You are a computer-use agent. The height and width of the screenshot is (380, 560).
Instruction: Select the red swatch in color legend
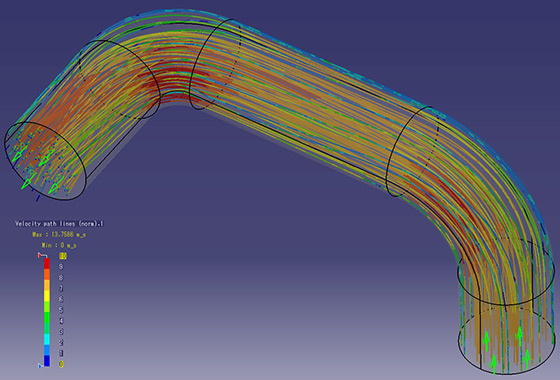47,263
